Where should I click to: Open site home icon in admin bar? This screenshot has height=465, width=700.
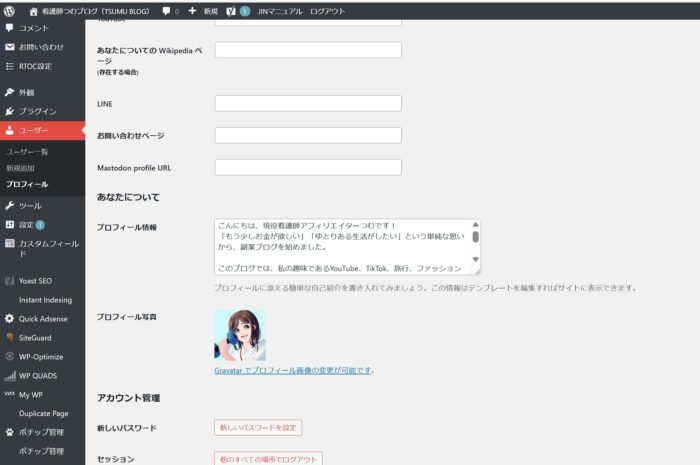point(33,12)
